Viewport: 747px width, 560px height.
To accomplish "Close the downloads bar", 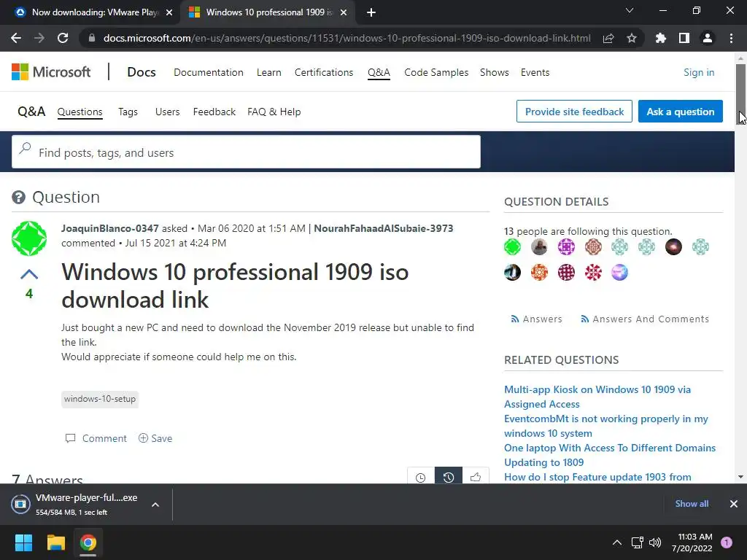I will pyautogui.click(x=734, y=504).
